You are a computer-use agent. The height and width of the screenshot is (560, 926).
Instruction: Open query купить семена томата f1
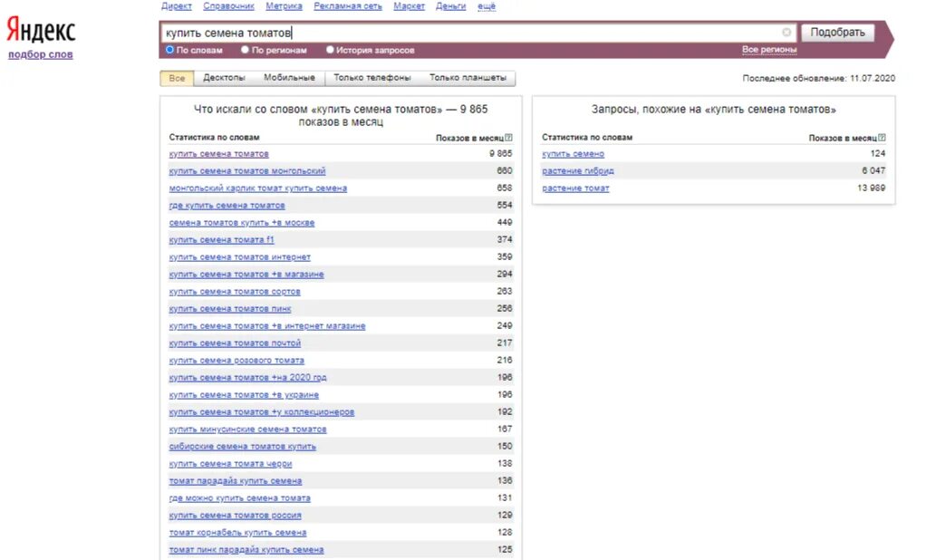[x=221, y=240]
